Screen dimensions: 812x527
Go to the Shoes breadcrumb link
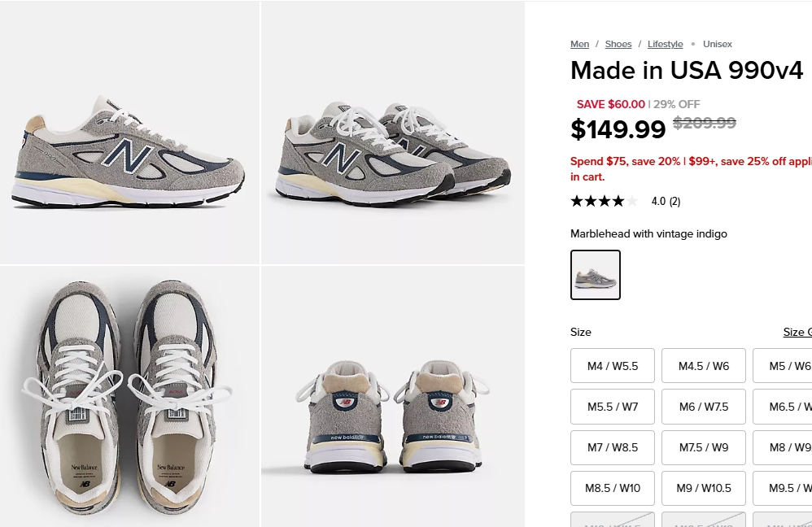point(618,44)
